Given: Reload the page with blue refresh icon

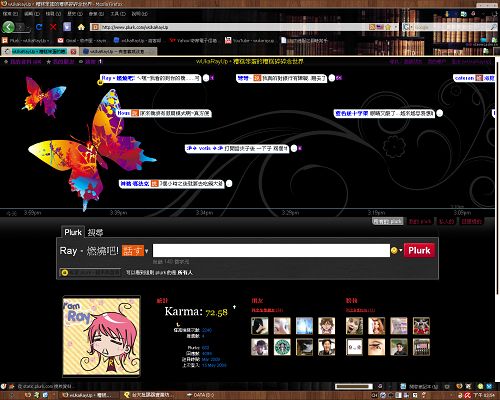Looking at the screenshot, I should click(x=39, y=27).
